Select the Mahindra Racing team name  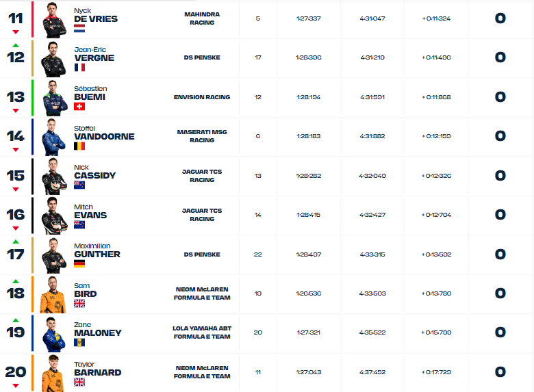tap(202, 18)
